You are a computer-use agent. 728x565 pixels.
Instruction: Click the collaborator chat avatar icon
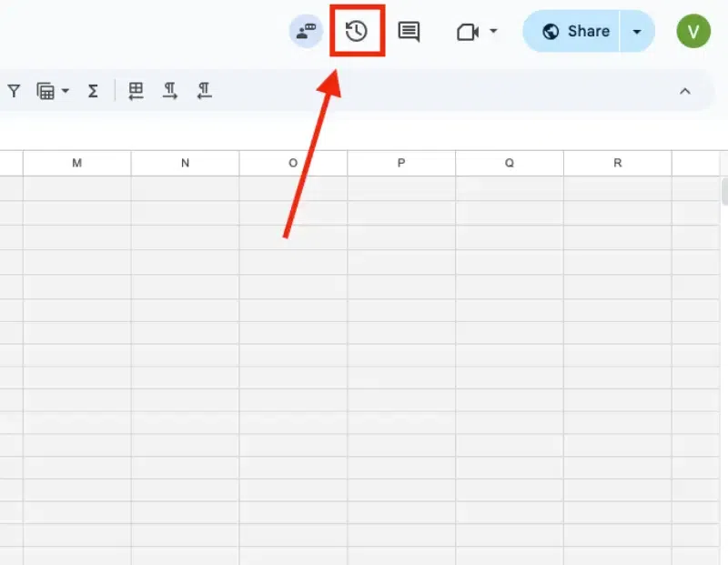coord(306,31)
